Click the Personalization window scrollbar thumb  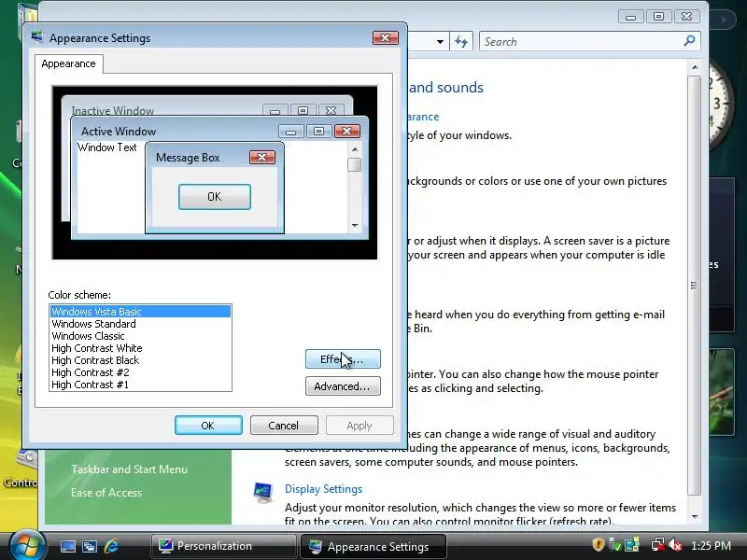tap(695, 286)
